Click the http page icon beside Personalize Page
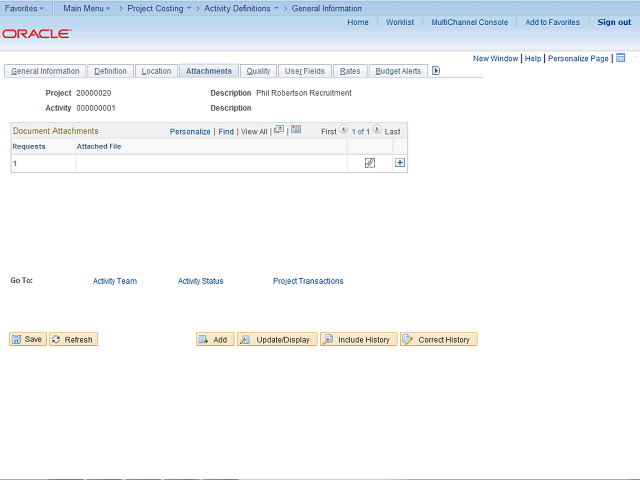Screen dimensions: 640x480 (x=621, y=58)
